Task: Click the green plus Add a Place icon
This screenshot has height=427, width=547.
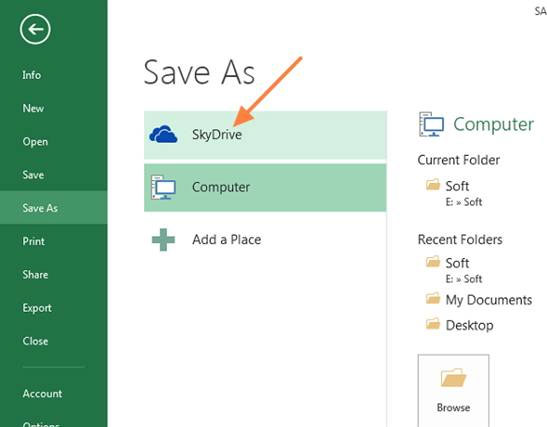Action: [163, 240]
